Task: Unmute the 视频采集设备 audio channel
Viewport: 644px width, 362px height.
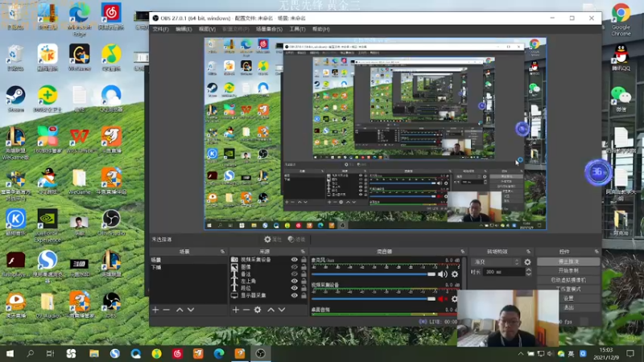Action: pos(442,298)
